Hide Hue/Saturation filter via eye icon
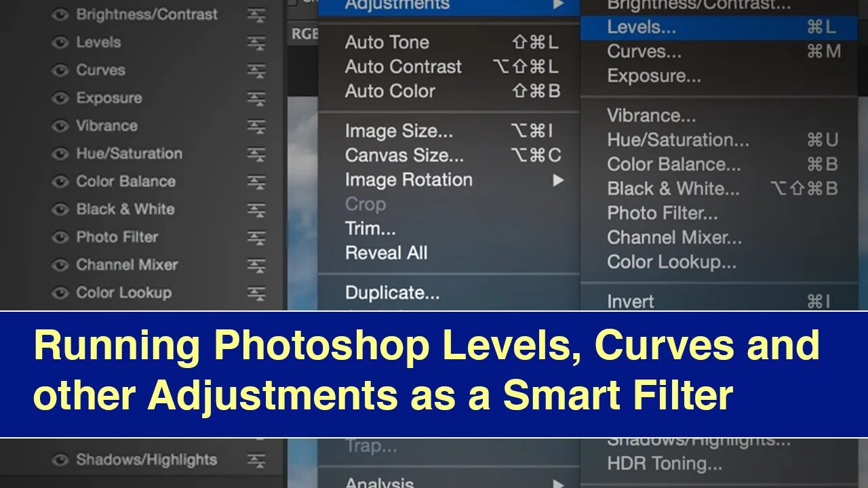The image size is (868, 488). (60, 153)
